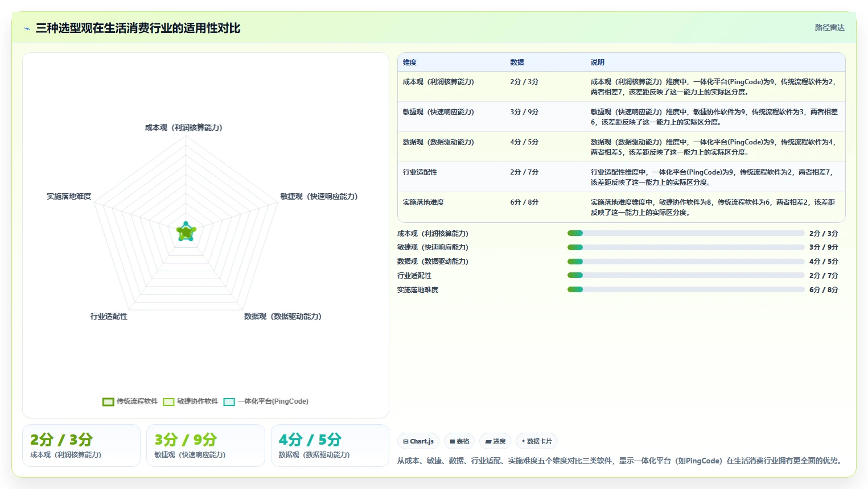
Task: Toggle the 传统流程软件 legend swatch
Action: 108,402
